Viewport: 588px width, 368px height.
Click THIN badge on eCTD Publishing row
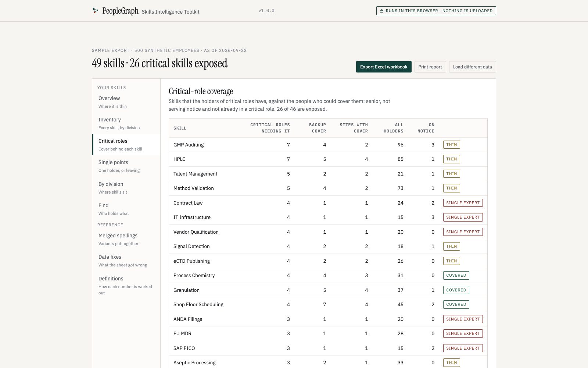(x=451, y=261)
